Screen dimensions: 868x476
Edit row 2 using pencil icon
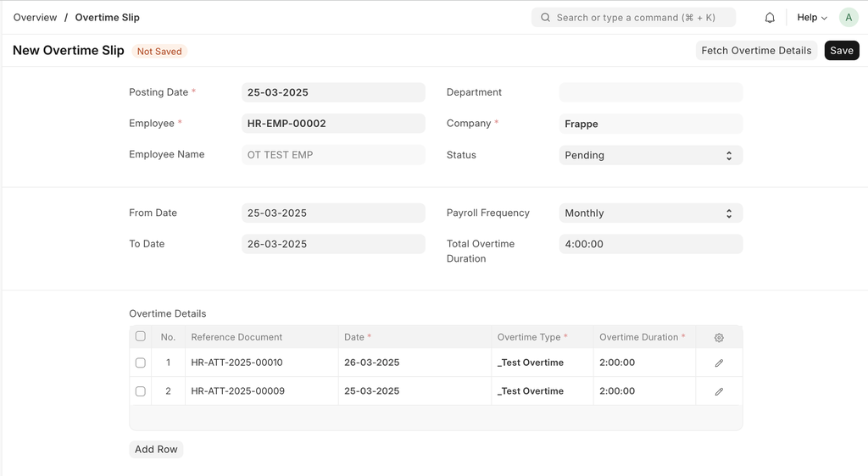click(719, 391)
